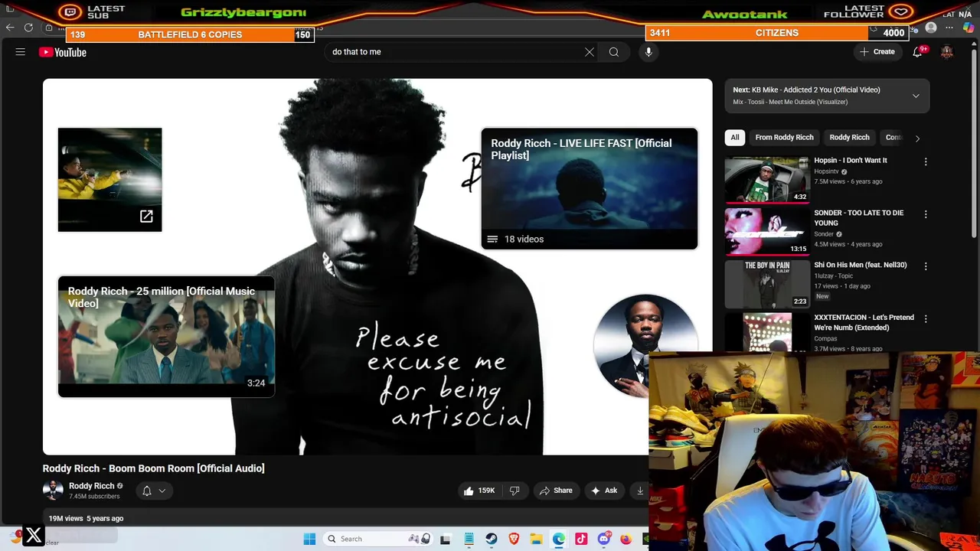Open Firefox from taskbar
The width and height of the screenshot is (980, 551).
click(626, 539)
